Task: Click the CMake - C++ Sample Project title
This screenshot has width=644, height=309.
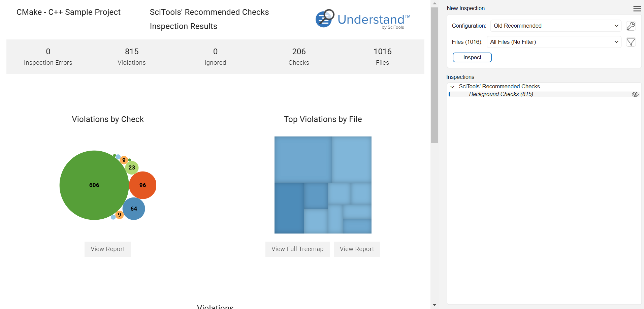Action: 68,12
